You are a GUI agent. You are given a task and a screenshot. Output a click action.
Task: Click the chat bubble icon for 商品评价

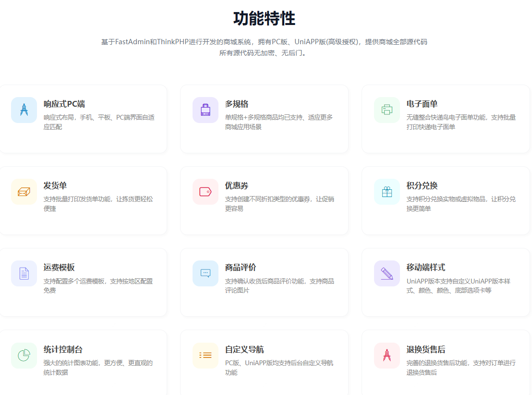point(206,273)
